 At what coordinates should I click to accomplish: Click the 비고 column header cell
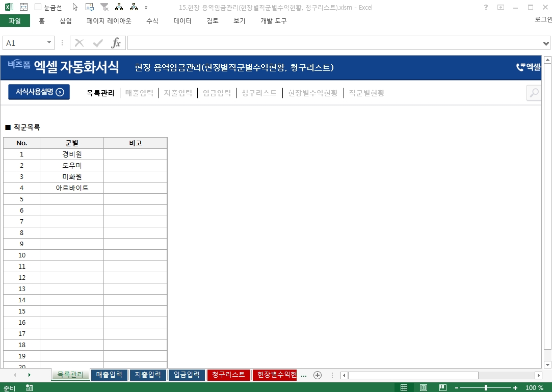point(136,143)
